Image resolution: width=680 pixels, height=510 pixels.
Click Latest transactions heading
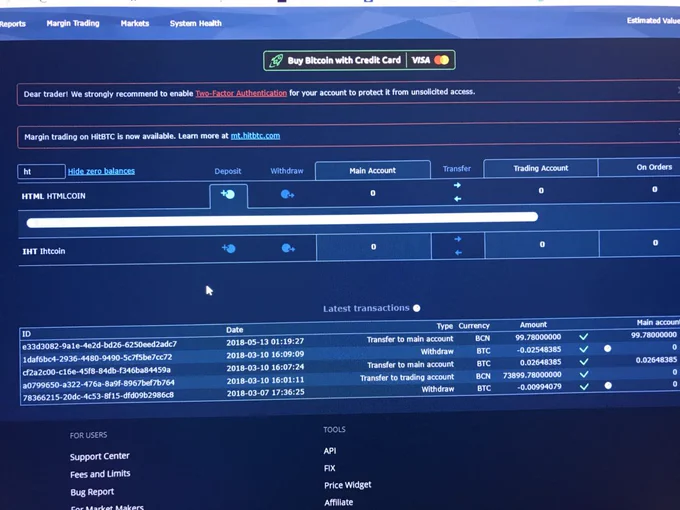[x=366, y=308]
